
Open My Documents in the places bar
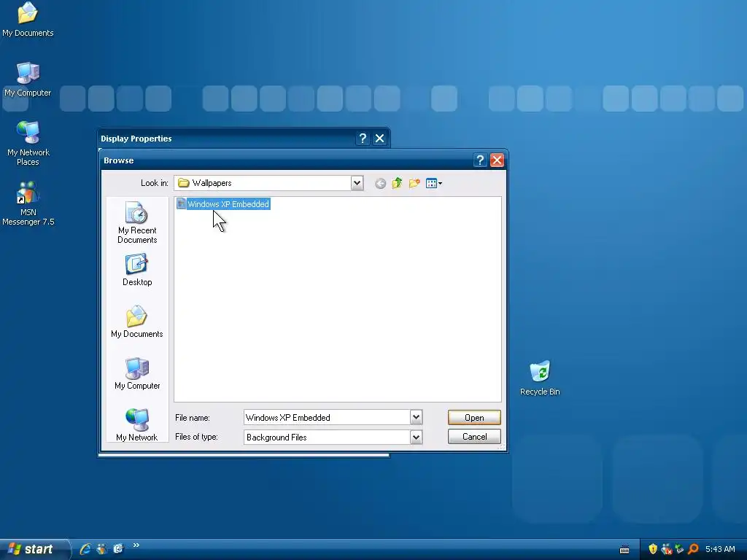(x=137, y=322)
